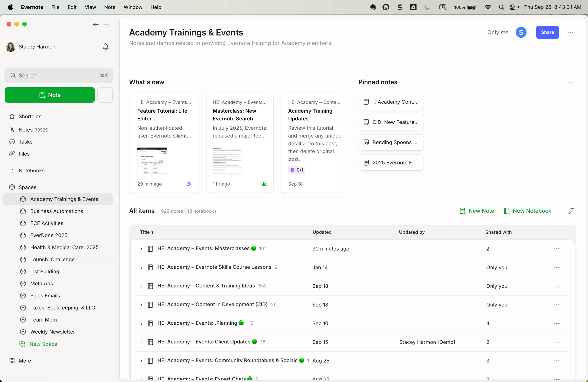
Task: Click the Files paperclip icon
Action: 12,154
